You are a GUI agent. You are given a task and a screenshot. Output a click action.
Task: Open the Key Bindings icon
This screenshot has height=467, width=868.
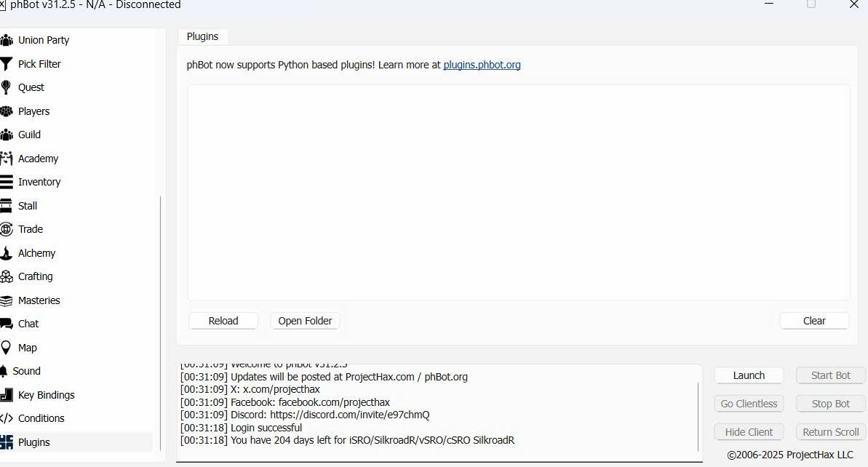7,395
